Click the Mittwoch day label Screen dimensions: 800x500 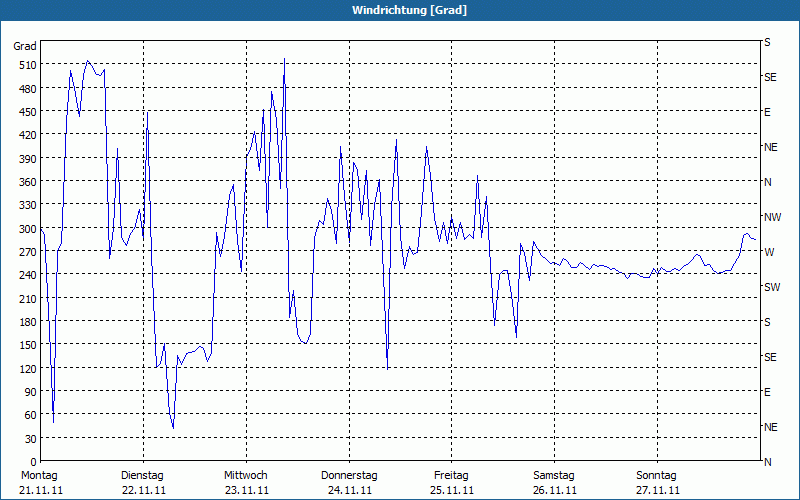click(x=246, y=475)
